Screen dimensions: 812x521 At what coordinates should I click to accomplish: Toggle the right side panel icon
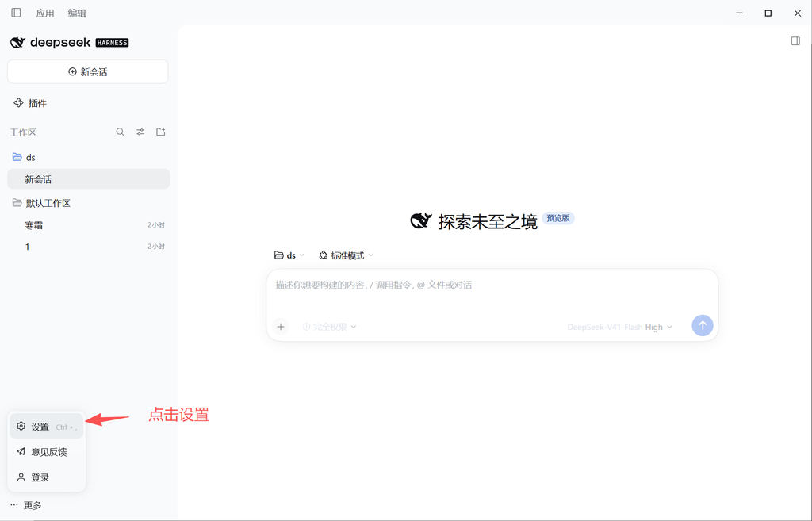[x=795, y=41]
